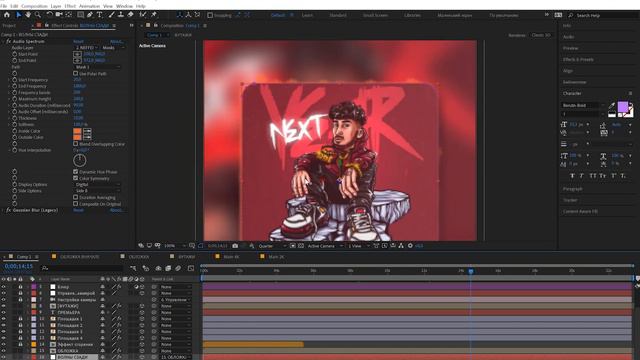Viewport: 640px width, 360px height.
Task: Select the Brush tool
Action: point(111,15)
